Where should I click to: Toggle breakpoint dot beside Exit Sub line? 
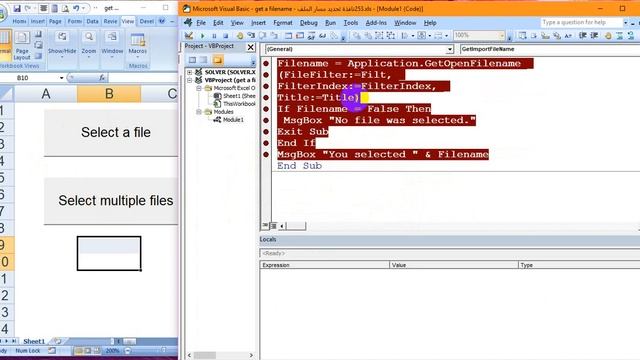[266, 132]
